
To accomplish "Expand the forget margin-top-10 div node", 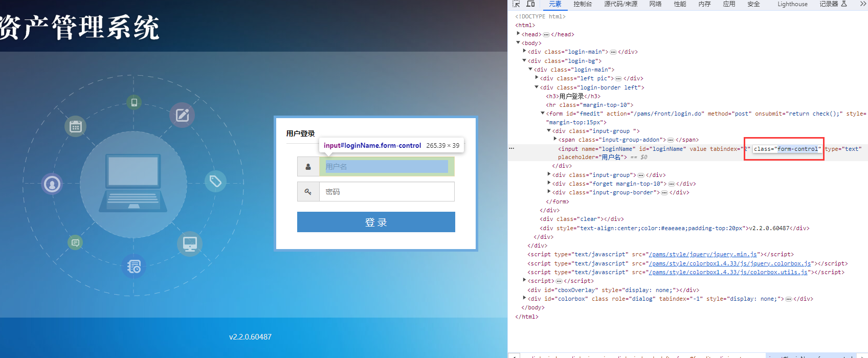I will 549,183.
